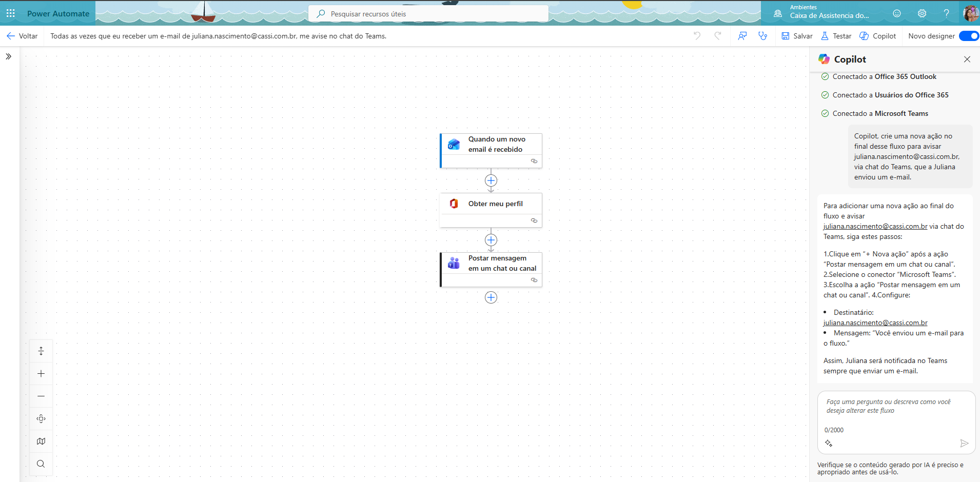Click the Assim, Juliana será notificada paragraph
The height and width of the screenshot is (482, 980).
tap(886, 366)
